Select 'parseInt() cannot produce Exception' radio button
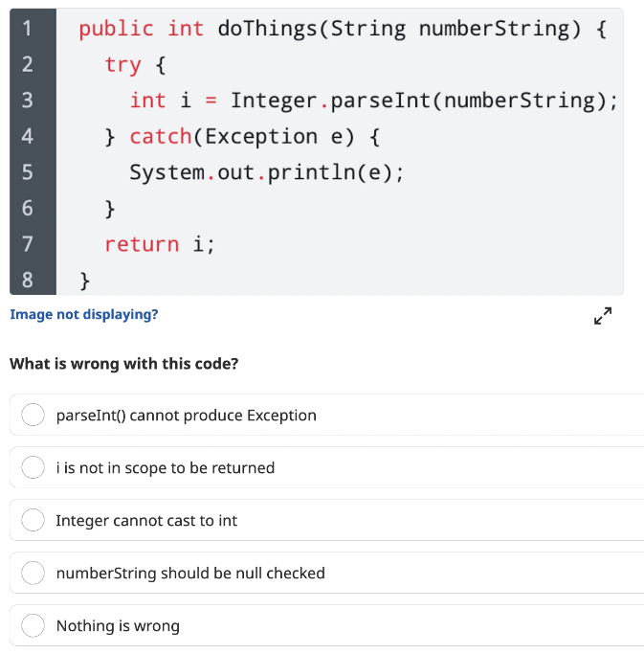The width and height of the screenshot is (644, 654). click(33, 415)
